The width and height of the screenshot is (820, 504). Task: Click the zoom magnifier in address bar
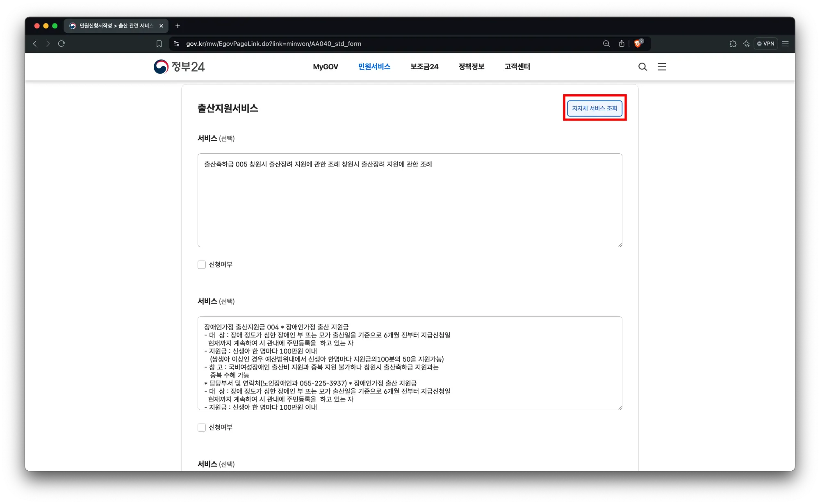(x=606, y=43)
